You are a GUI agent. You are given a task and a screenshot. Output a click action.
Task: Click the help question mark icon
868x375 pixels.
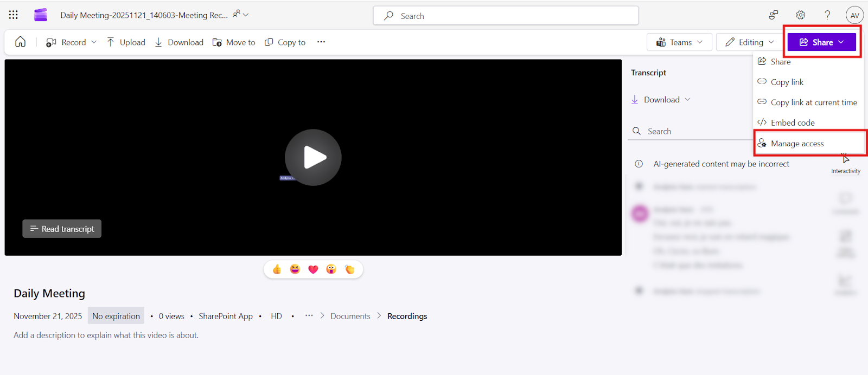point(827,15)
